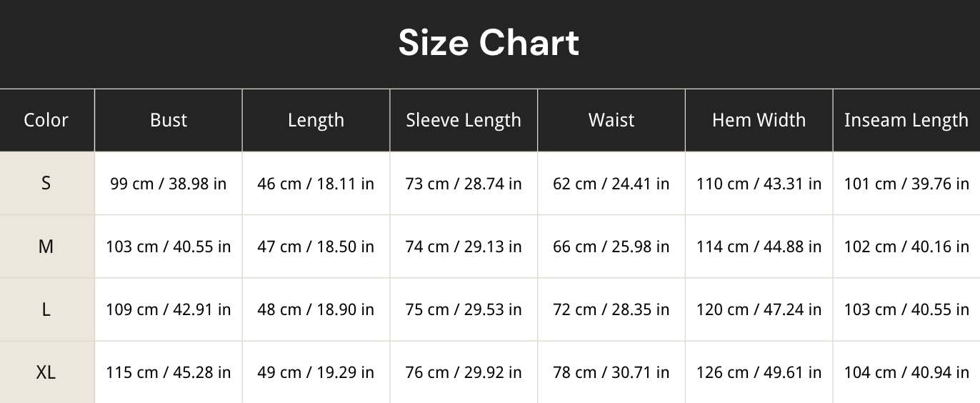This screenshot has height=403, width=980.
Task: Select the Color column header
Action: point(46,120)
